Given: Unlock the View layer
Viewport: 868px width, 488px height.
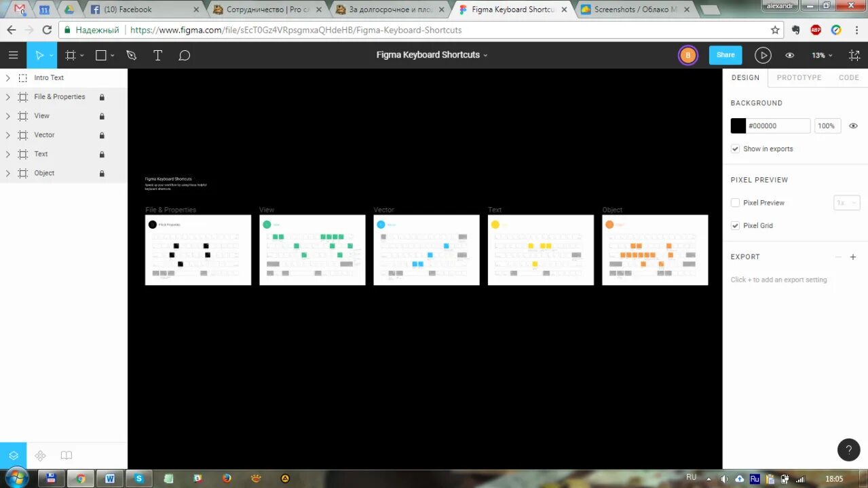Looking at the screenshot, I should (x=102, y=116).
